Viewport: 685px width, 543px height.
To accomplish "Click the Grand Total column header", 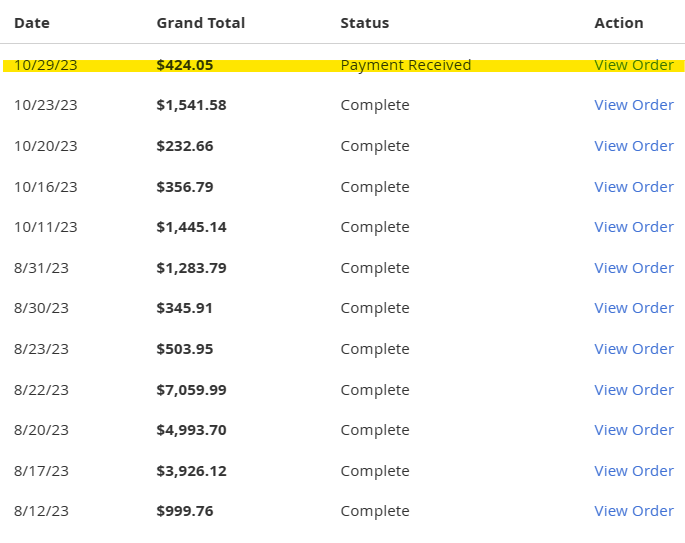I will pyautogui.click(x=200, y=23).
